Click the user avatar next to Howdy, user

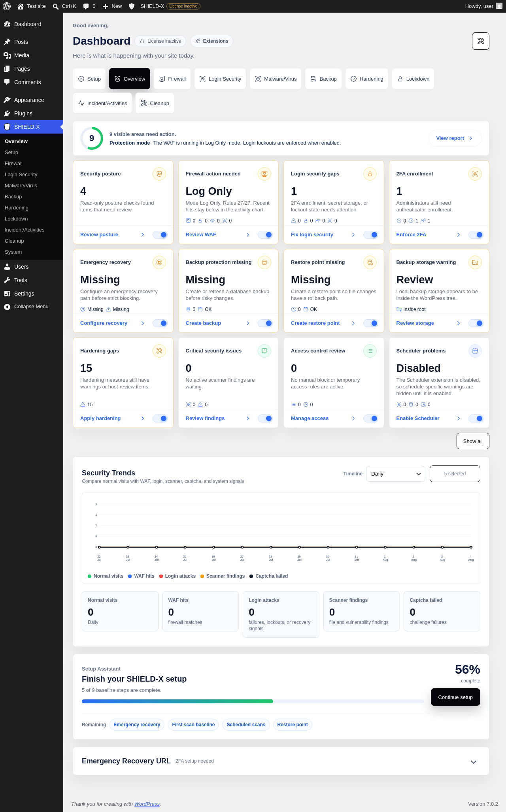(499, 6)
